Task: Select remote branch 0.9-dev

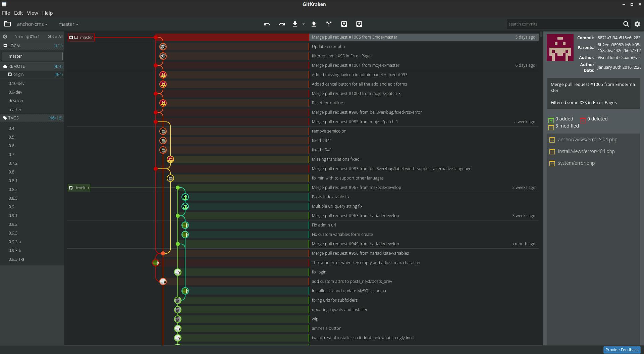Action: (x=15, y=92)
